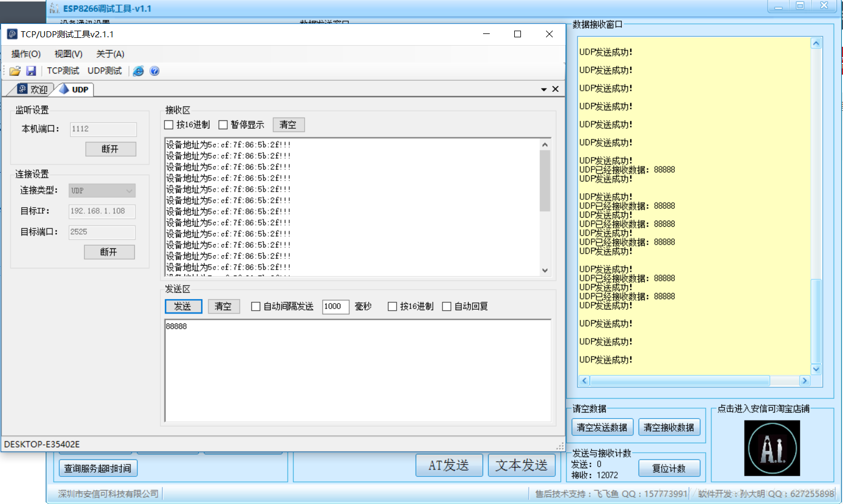This screenshot has height=504, width=843.
Task: Open the 操作(O) menu
Action: point(26,54)
